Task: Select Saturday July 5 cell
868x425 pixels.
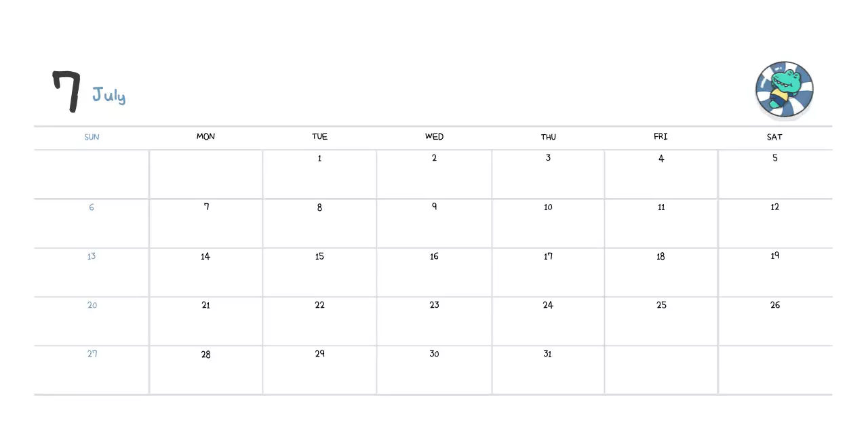Action: pyautogui.click(x=774, y=174)
